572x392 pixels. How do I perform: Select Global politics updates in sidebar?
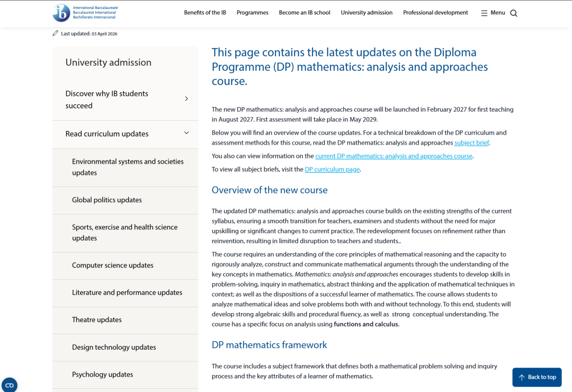(x=126, y=200)
